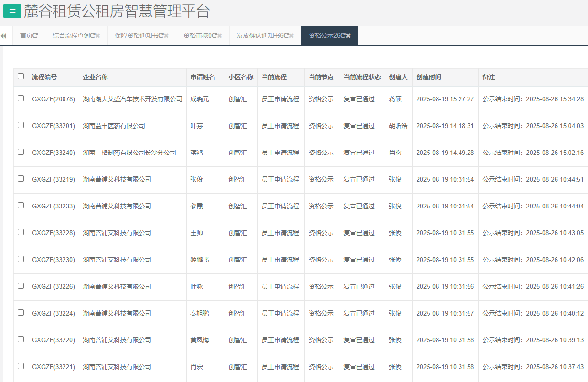Refresh the 首页 tab using its reload icon
The height and width of the screenshot is (382, 588).
(36, 36)
